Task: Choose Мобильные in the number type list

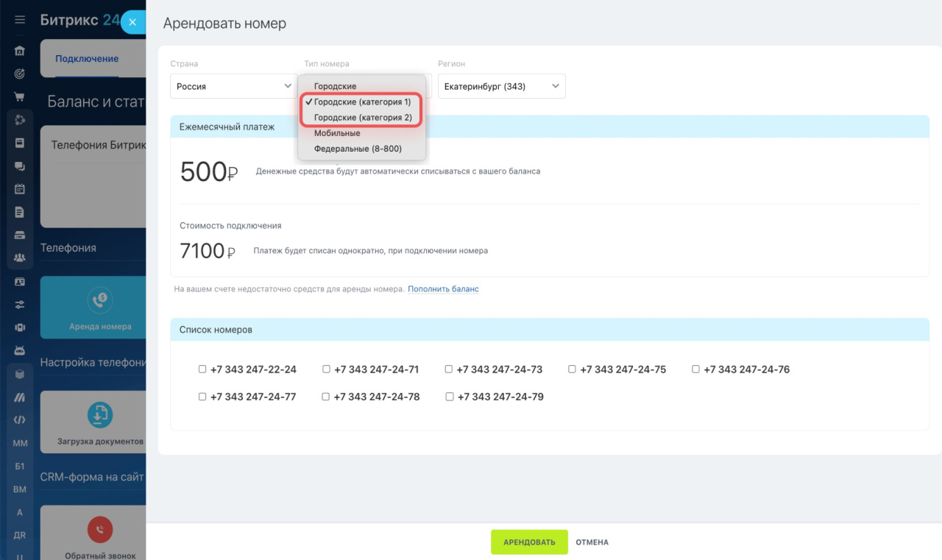Action: tap(361, 133)
